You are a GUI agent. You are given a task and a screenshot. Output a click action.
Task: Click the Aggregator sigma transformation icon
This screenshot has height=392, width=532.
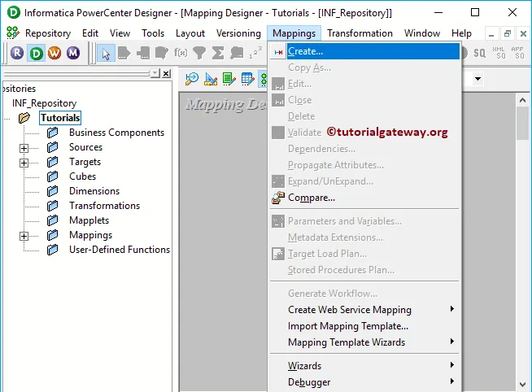(218, 53)
